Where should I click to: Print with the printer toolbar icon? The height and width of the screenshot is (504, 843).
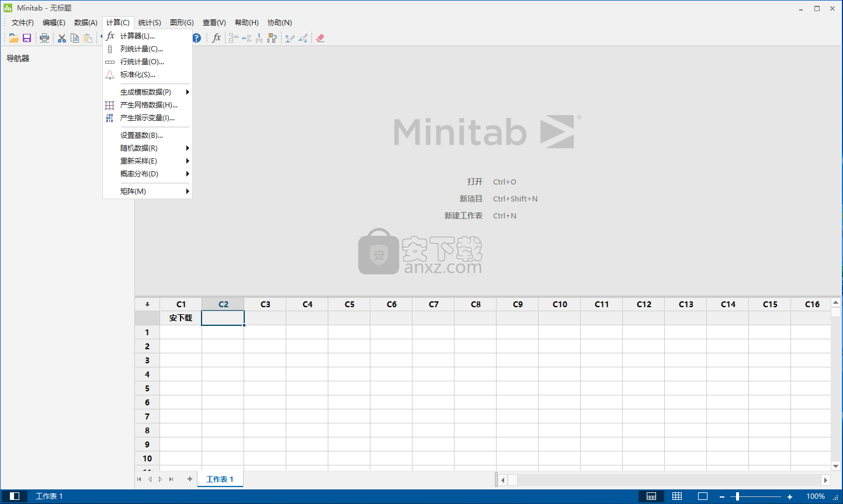point(44,38)
